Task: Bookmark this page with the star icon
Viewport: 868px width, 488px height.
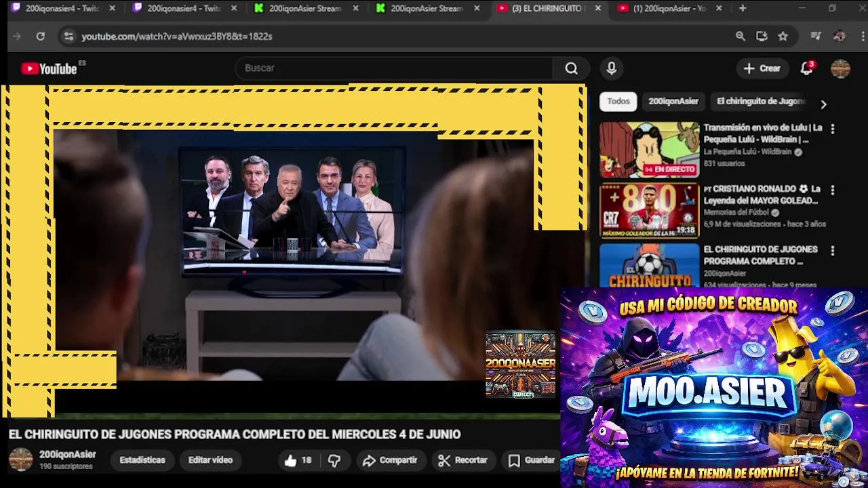Action: (x=783, y=37)
